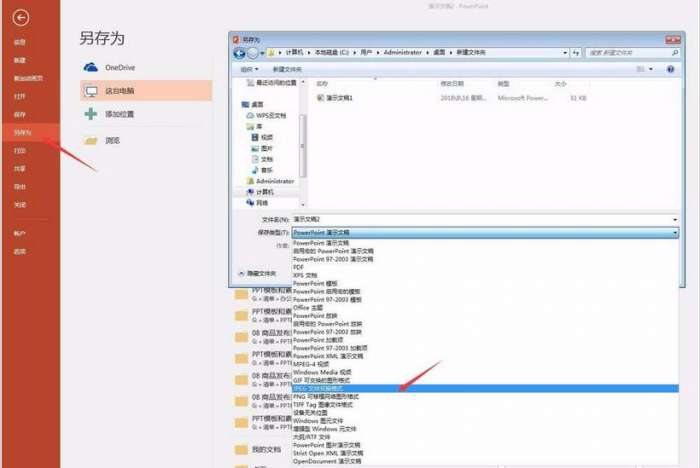Viewport: 700px width, 468px height.
Task: Select Office 主题 in the type list
Action: 308,308
